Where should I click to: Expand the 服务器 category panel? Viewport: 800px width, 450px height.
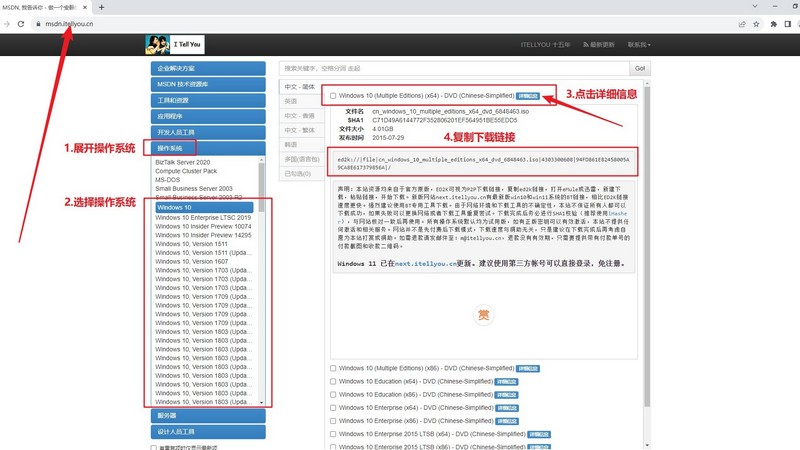(x=208, y=415)
